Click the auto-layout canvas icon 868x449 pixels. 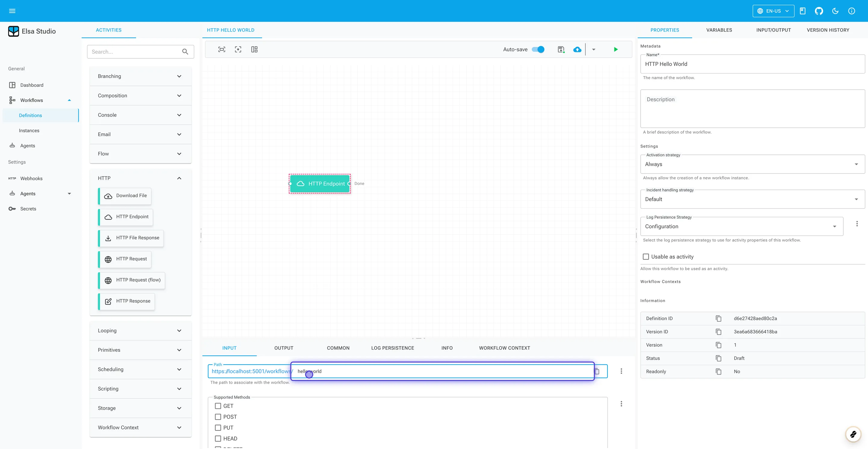point(254,49)
